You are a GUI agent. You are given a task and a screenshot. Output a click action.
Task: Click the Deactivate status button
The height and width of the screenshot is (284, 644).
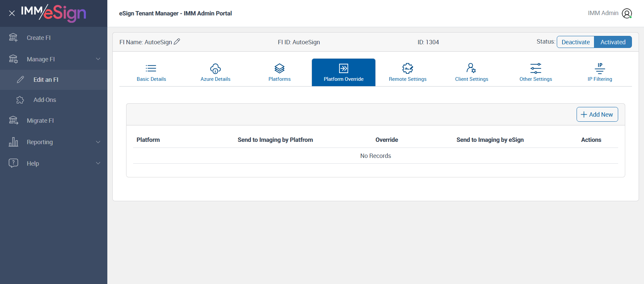[x=576, y=42]
